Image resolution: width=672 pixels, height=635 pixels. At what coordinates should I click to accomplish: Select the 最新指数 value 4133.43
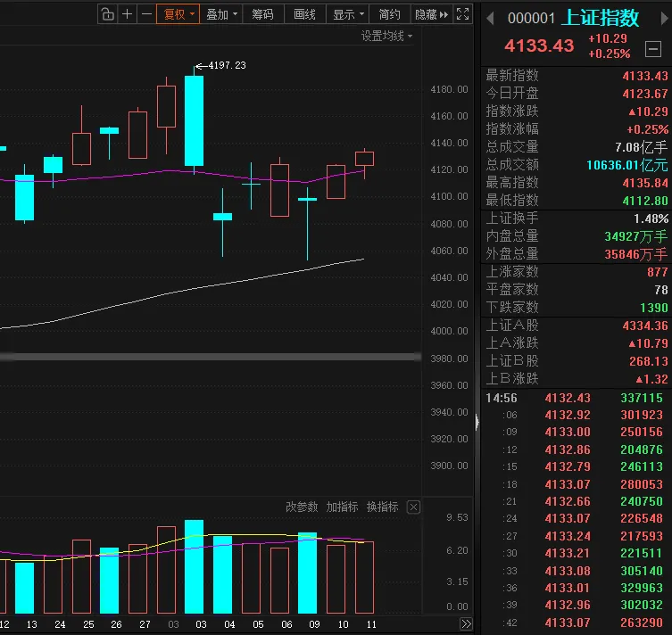tap(645, 76)
